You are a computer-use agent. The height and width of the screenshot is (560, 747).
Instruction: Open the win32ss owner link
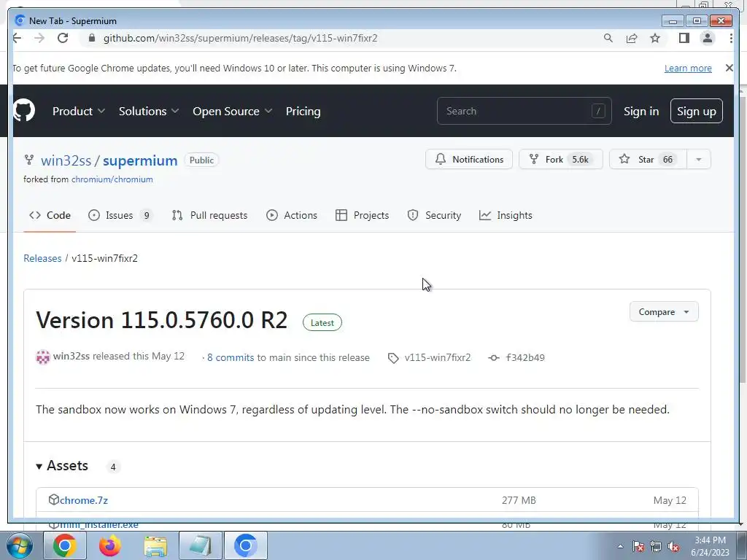pos(66,160)
